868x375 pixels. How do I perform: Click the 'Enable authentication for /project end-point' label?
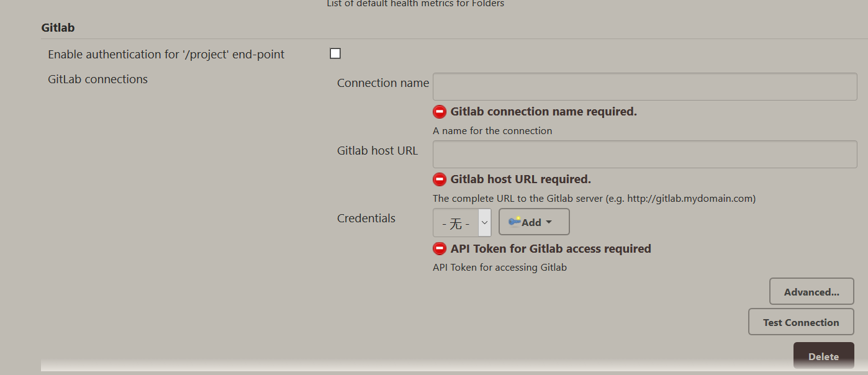[x=166, y=55]
